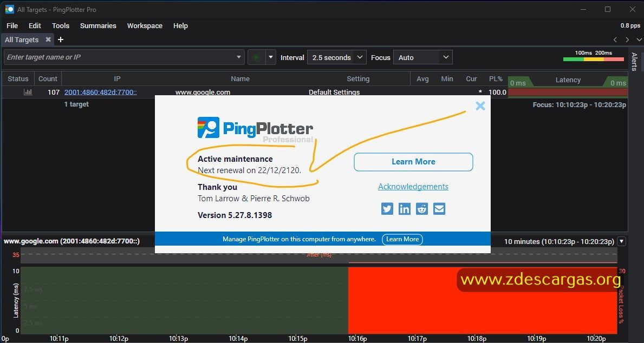Image resolution: width=644 pixels, height=343 pixels.
Task: Sort by the Count column header
Action: click(48, 79)
